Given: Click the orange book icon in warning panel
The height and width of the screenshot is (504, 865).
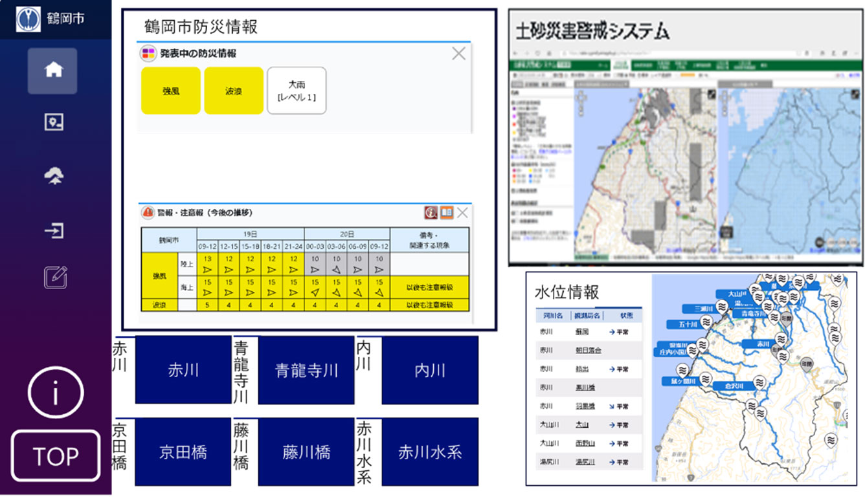Looking at the screenshot, I should pos(447,212).
